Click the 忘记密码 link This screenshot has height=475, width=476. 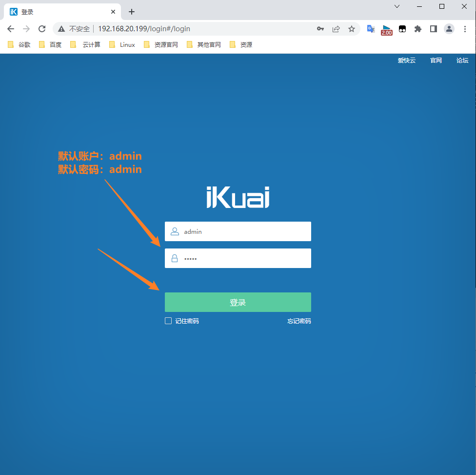coord(299,321)
